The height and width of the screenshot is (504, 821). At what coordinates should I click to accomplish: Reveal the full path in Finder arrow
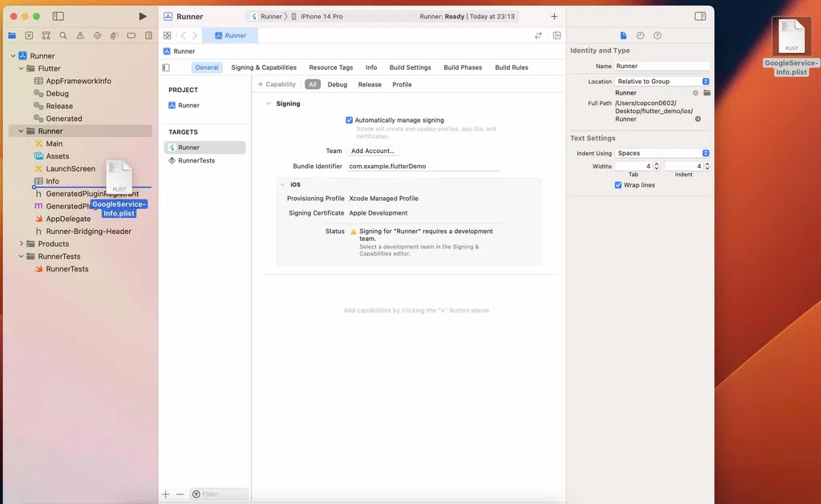(698, 119)
